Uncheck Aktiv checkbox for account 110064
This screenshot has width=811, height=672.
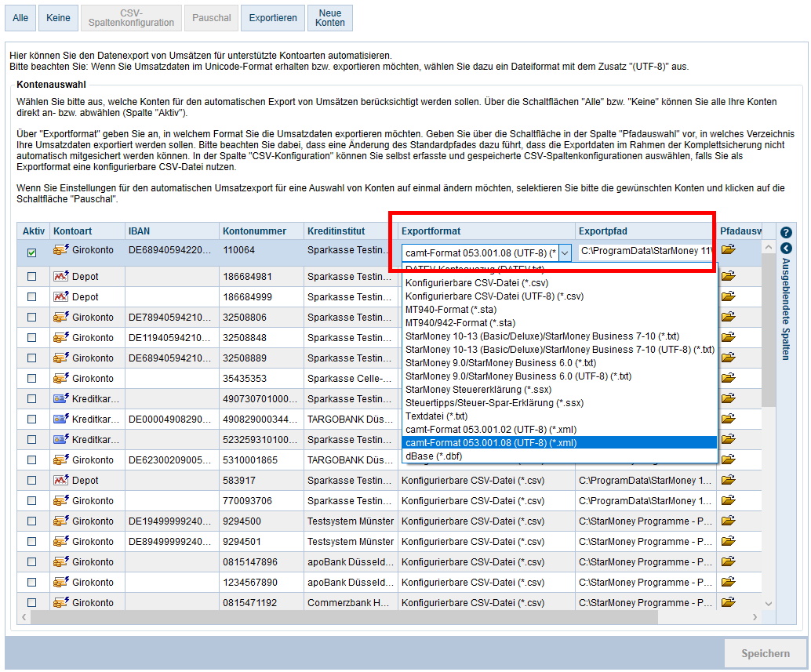pyautogui.click(x=32, y=252)
